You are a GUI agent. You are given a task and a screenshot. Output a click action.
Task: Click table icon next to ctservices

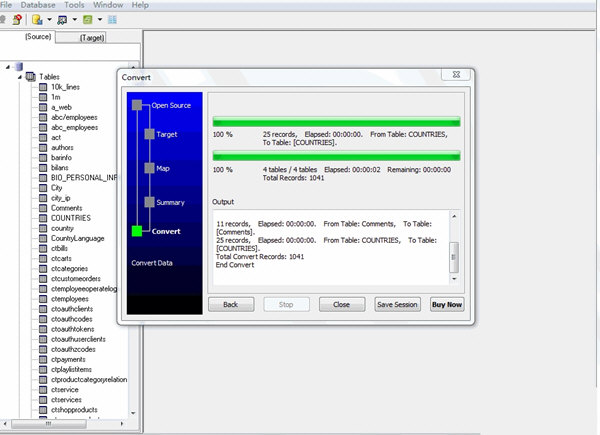(43, 400)
